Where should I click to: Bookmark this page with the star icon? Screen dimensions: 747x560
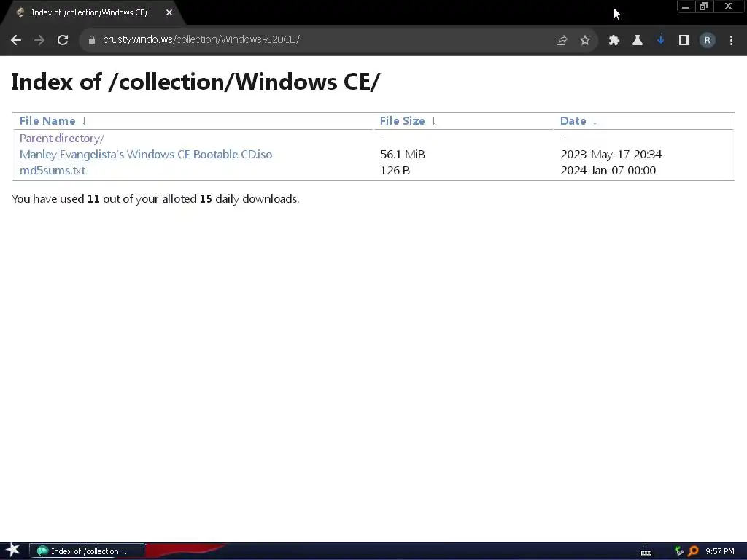click(585, 41)
